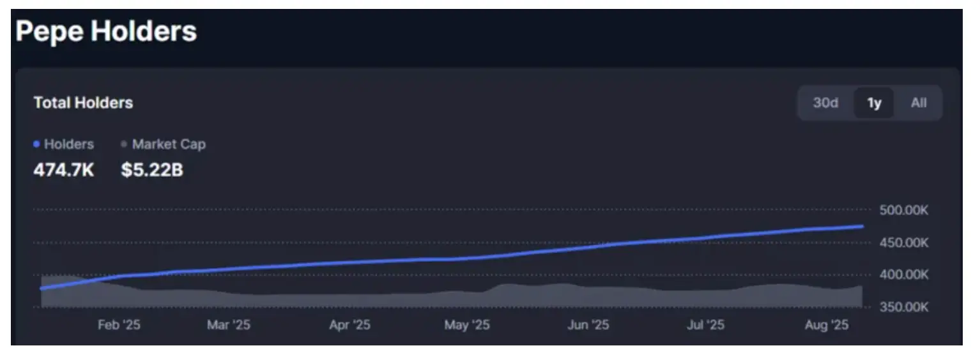The image size is (980, 355).
Task: Click the Total Holders chart title
Action: pos(83,103)
